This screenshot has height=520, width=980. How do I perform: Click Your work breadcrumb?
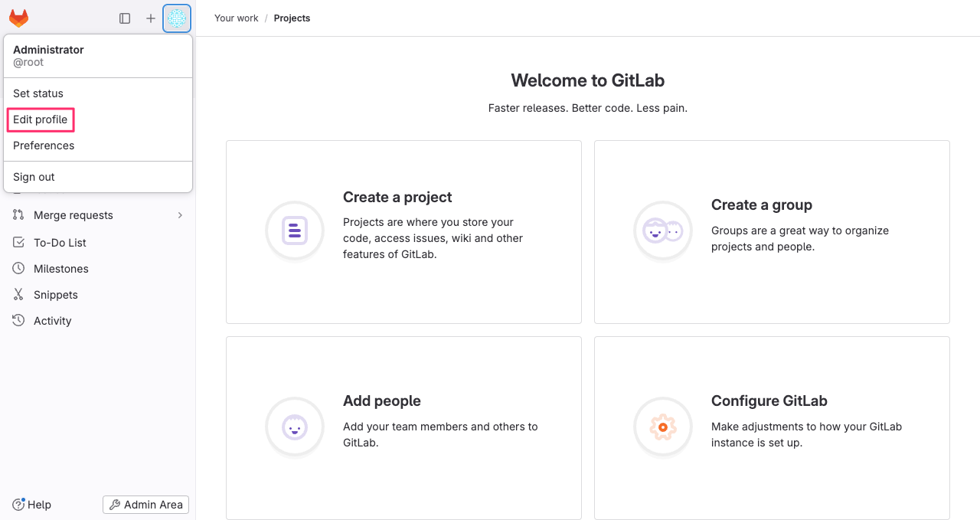pyautogui.click(x=237, y=18)
